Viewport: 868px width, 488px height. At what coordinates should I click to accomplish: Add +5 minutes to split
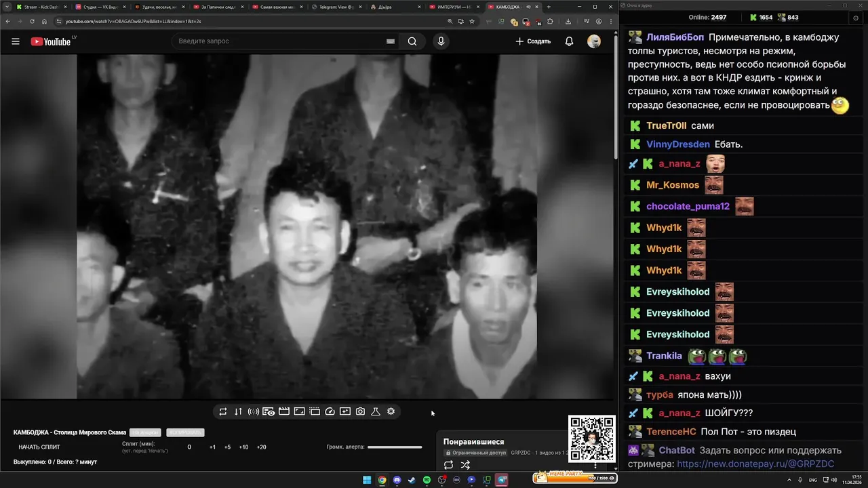click(x=227, y=447)
